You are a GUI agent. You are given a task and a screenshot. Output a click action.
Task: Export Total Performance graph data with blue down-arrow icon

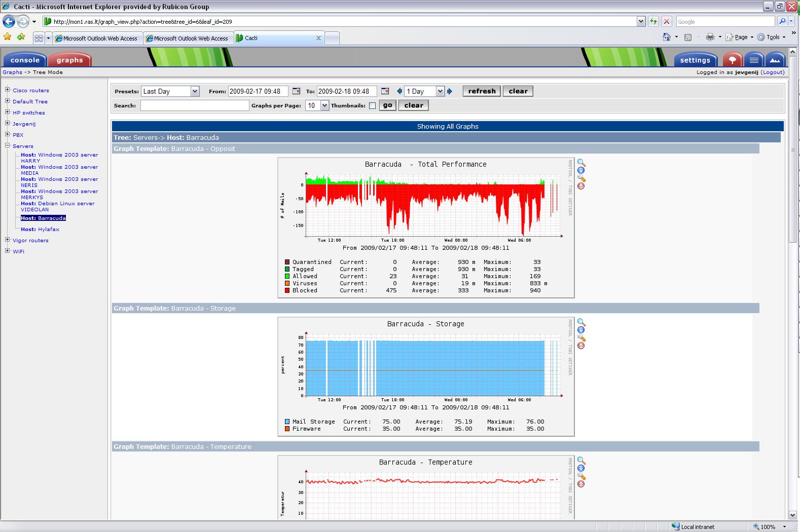581,171
